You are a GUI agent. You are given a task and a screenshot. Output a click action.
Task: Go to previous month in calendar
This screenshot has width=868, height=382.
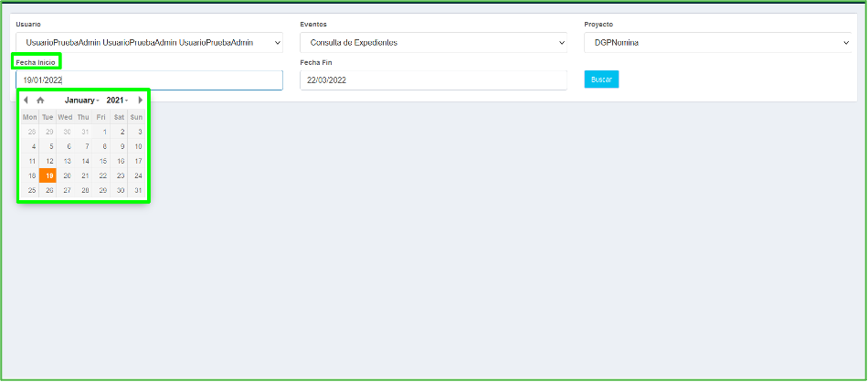(26, 100)
